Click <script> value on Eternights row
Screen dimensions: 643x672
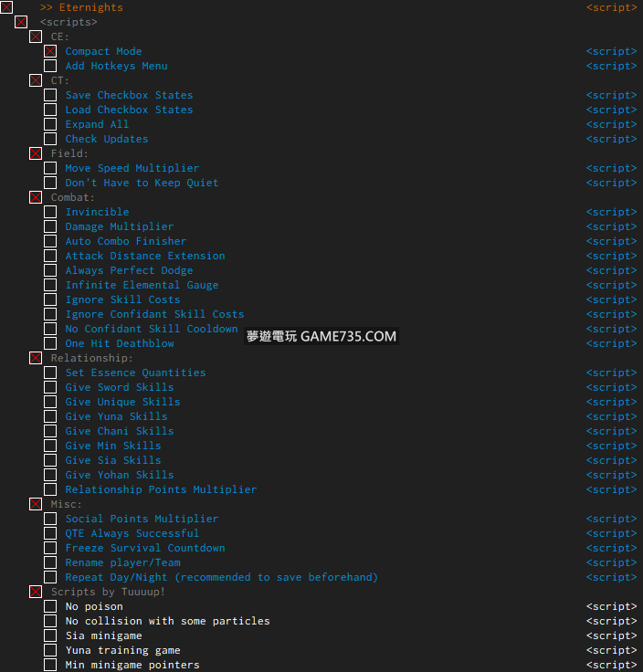coord(611,7)
